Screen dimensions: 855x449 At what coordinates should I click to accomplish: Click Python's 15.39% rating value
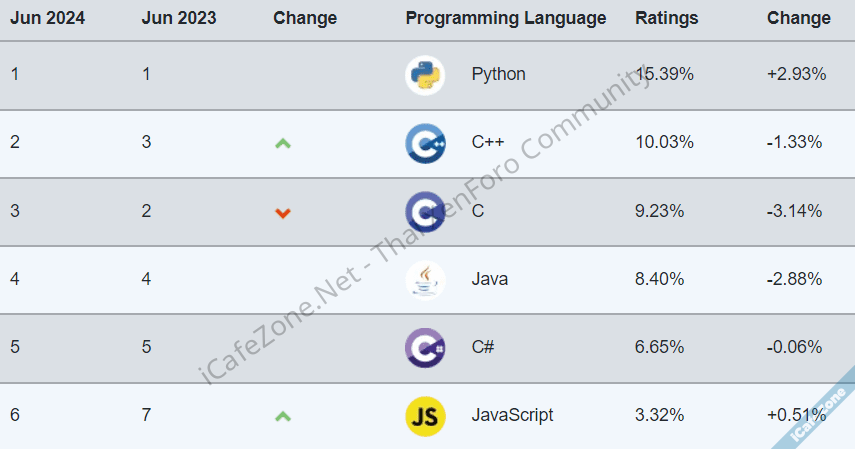664,75
